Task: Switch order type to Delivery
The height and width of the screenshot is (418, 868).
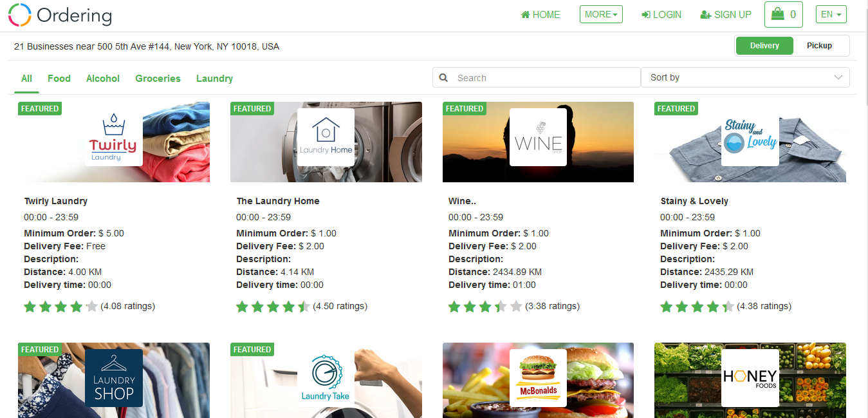Action: click(764, 46)
